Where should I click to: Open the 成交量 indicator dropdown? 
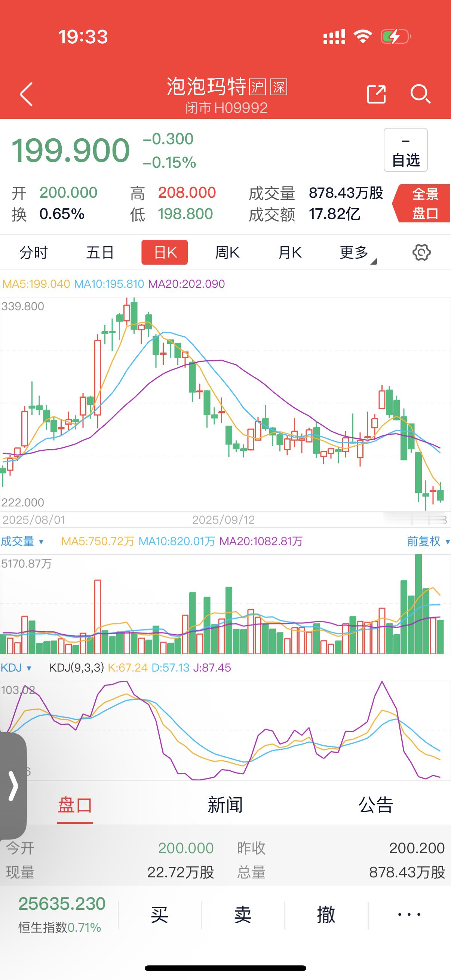click(x=22, y=541)
